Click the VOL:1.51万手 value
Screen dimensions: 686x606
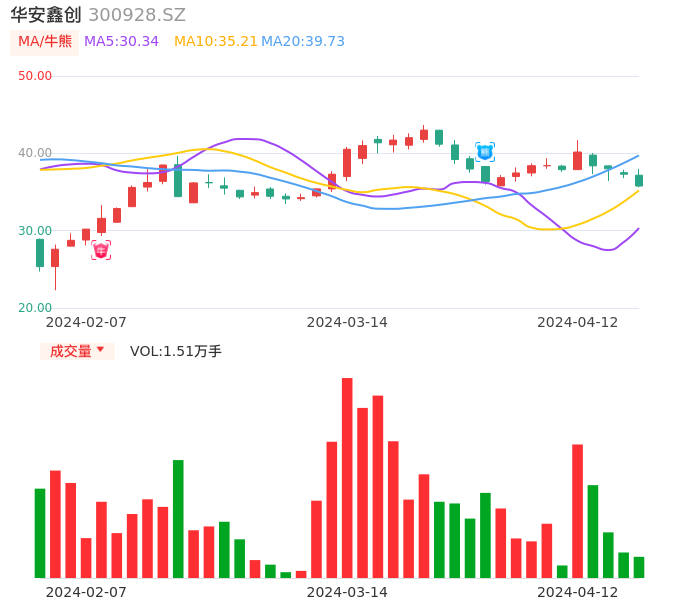(x=176, y=351)
